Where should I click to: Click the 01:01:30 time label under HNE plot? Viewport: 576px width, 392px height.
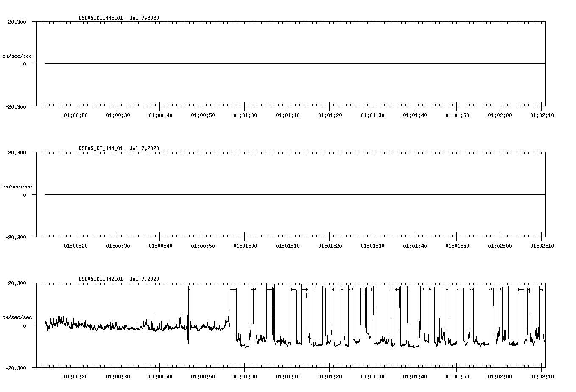[x=372, y=115]
